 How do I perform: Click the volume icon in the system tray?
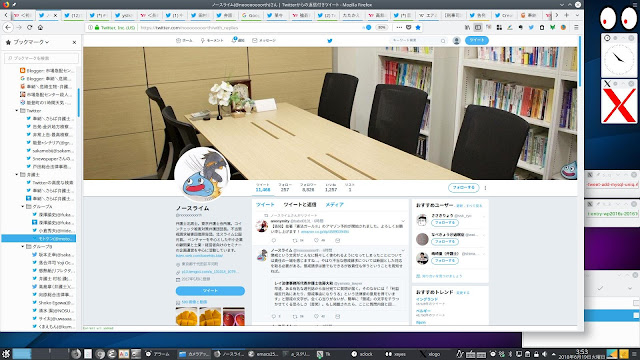(544, 354)
